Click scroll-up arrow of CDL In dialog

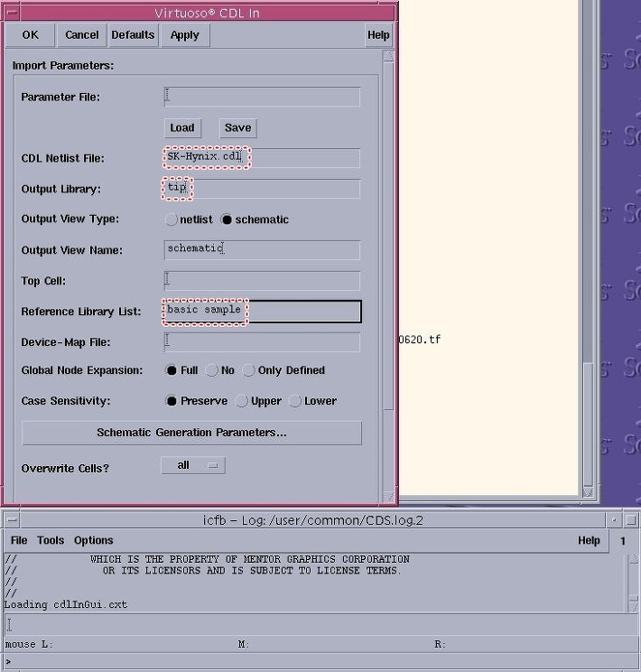coord(388,56)
